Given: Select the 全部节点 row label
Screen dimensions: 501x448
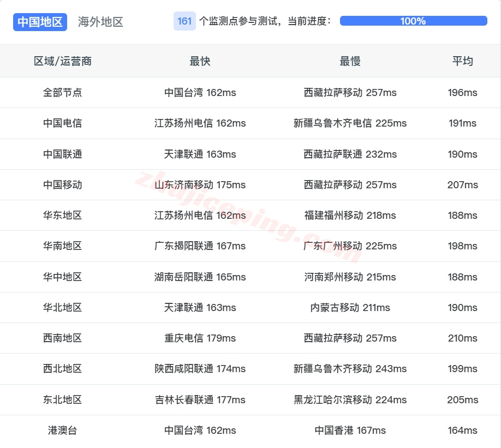Looking at the screenshot, I should pos(61,93).
